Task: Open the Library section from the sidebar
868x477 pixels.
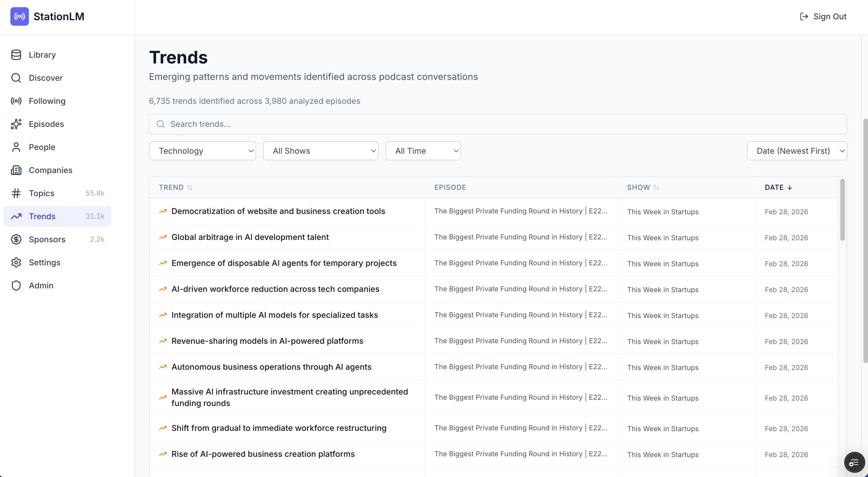Action: click(x=42, y=55)
